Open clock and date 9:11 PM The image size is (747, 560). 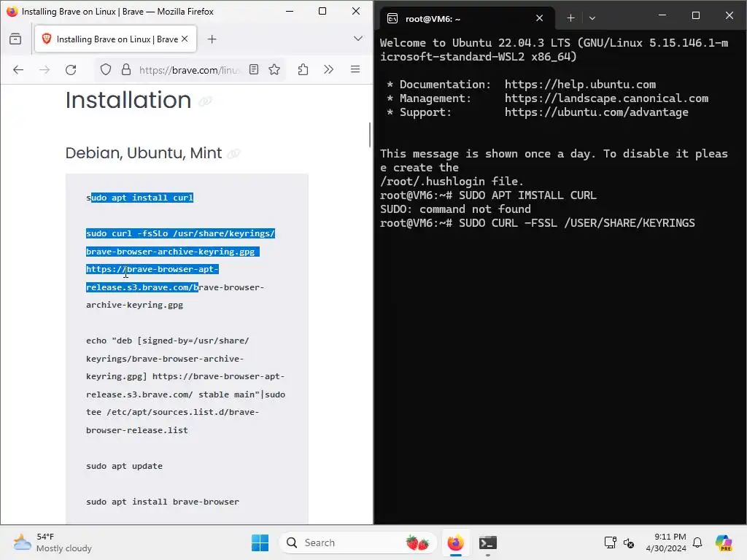[665, 542]
